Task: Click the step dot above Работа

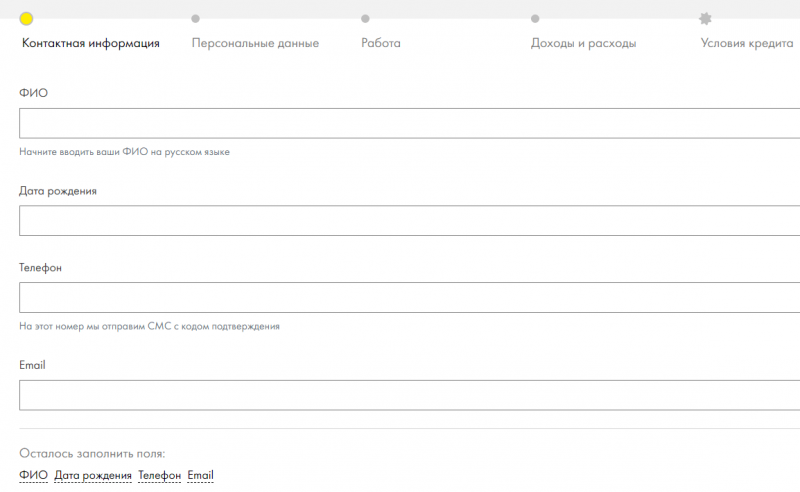Action: point(365,19)
